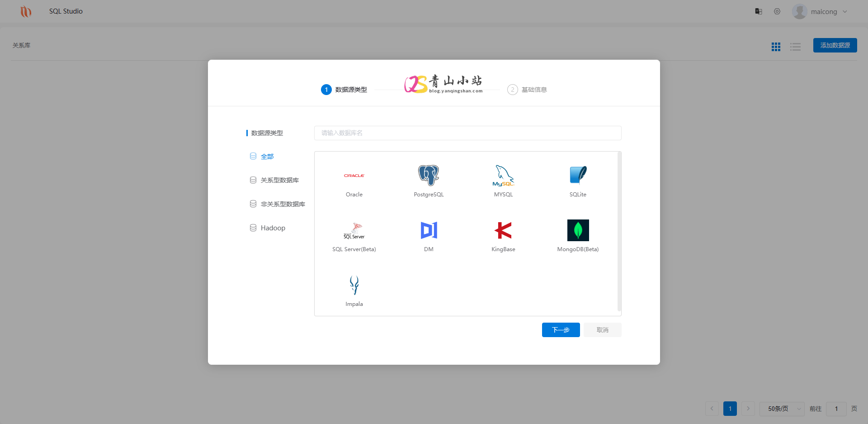The height and width of the screenshot is (424, 868).
Task: Switch to grid view icon
Action: point(776,47)
